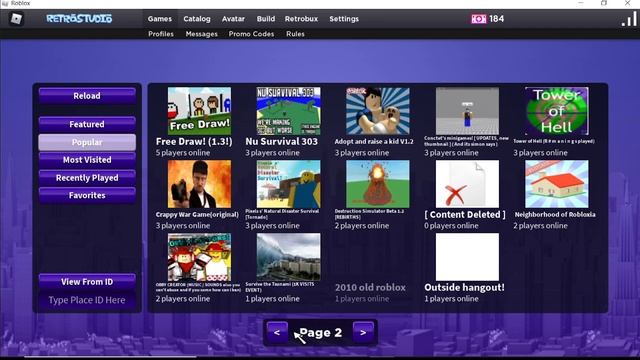The width and height of the screenshot is (640, 360).
Task: Open the Games menu
Action: pyautogui.click(x=160, y=19)
